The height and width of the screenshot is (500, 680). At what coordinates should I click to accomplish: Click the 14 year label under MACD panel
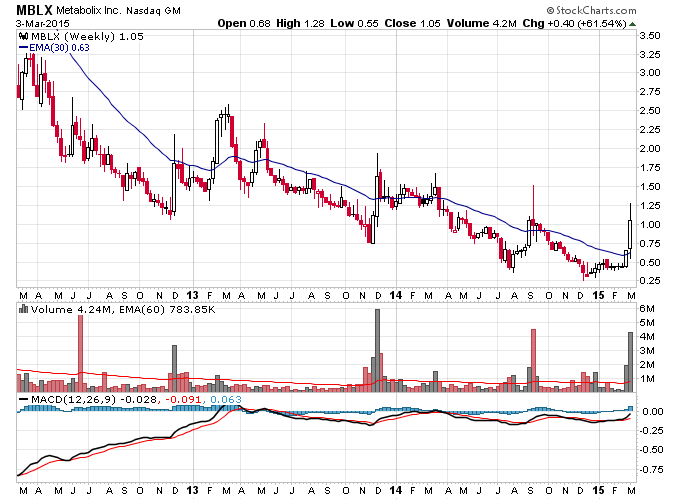pyautogui.click(x=395, y=490)
